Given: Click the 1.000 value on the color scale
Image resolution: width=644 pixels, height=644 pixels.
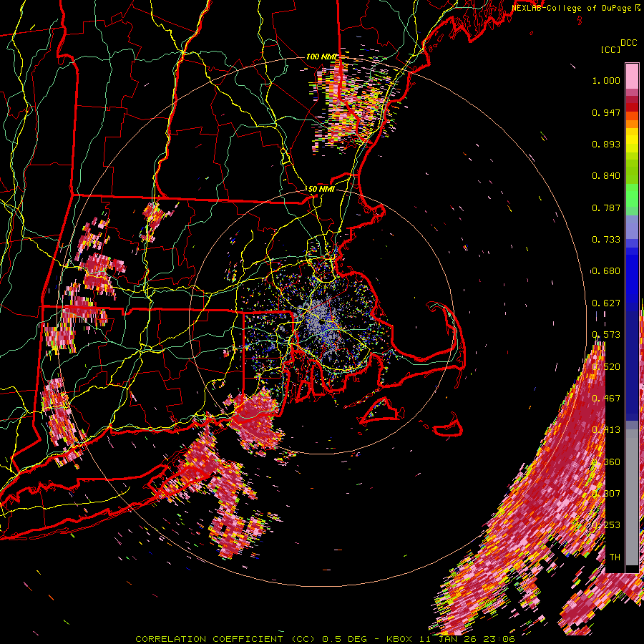Looking at the screenshot, I should click(x=606, y=80).
